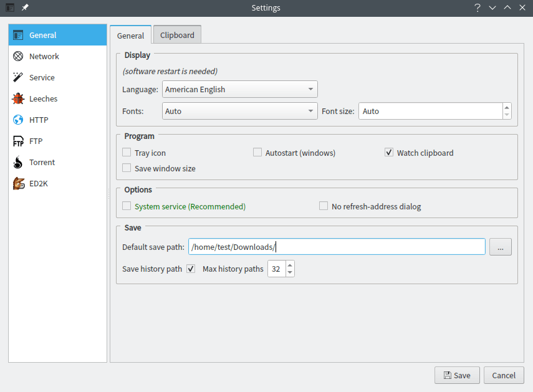533x392 pixels.
Task: Click the General category icon in sidebar
Action: [18, 35]
